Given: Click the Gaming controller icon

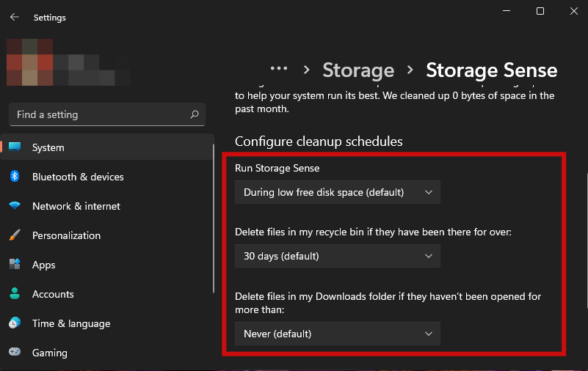Looking at the screenshot, I should click(15, 353).
